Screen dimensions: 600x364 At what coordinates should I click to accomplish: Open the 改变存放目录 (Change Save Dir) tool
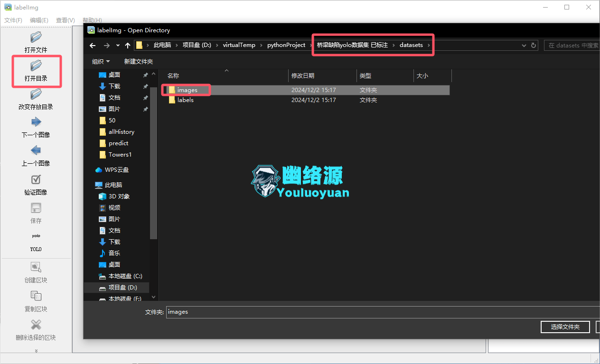(36, 94)
